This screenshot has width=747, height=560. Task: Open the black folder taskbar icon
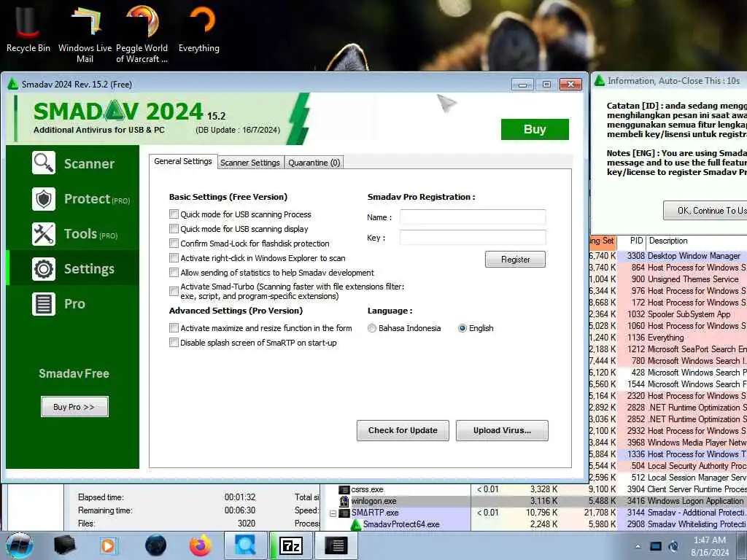(65, 545)
